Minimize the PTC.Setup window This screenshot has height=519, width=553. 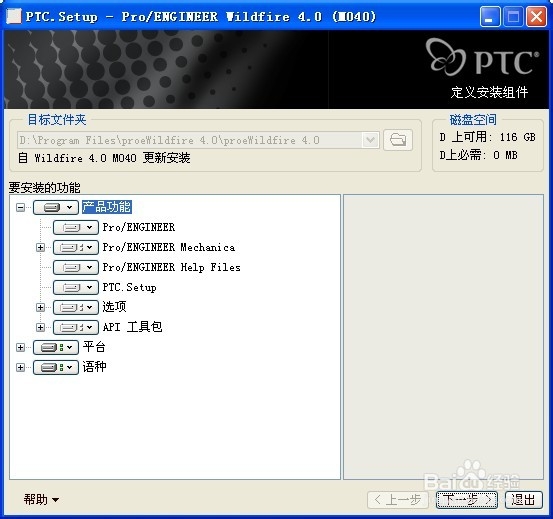(x=490, y=17)
